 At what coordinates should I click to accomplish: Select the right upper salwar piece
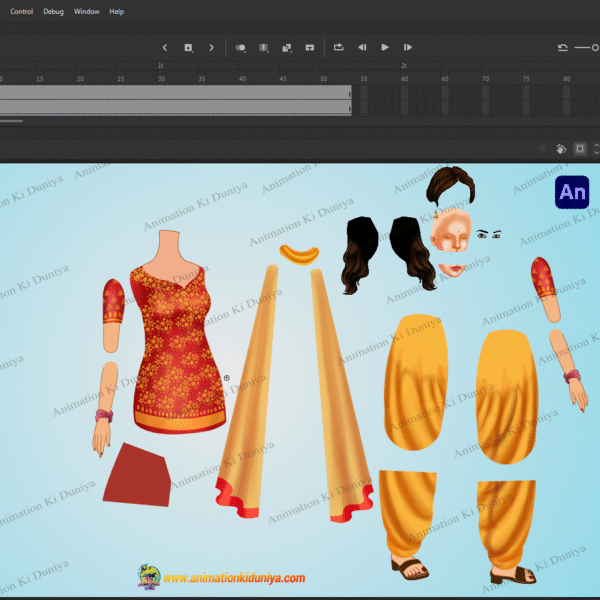pos(507,396)
